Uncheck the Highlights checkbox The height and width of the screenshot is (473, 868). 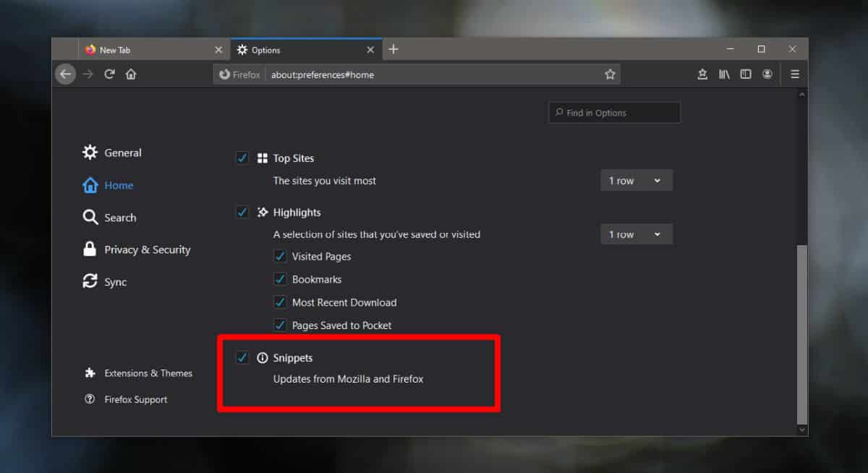tap(242, 212)
